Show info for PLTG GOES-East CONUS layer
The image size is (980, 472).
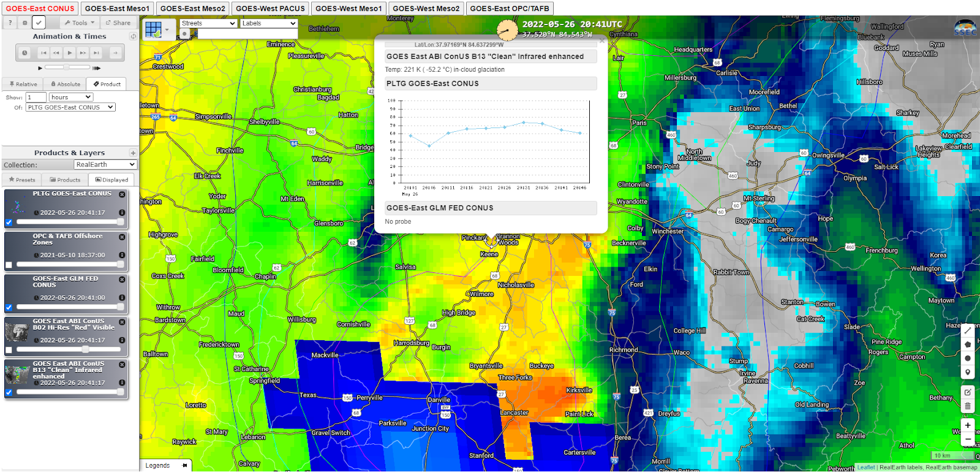[x=122, y=213]
